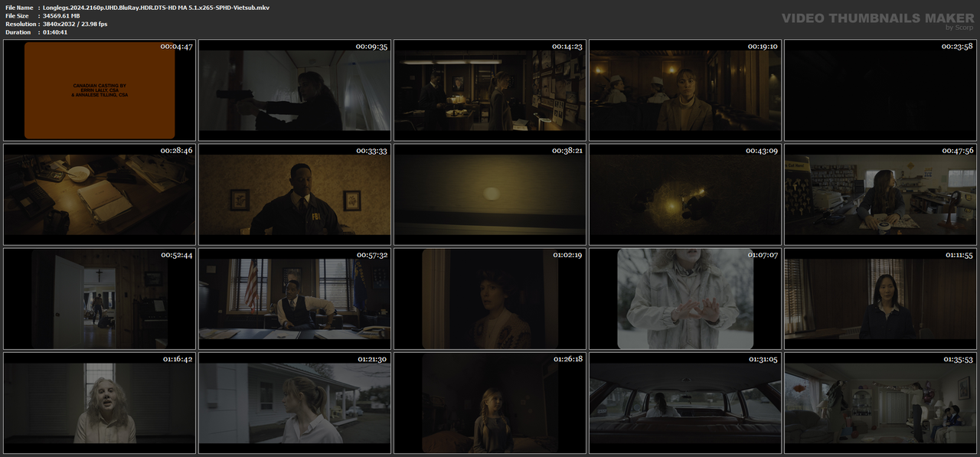The width and height of the screenshot is (980, 457).
Task: Click the Duration label
Action: tap(17, 32)
